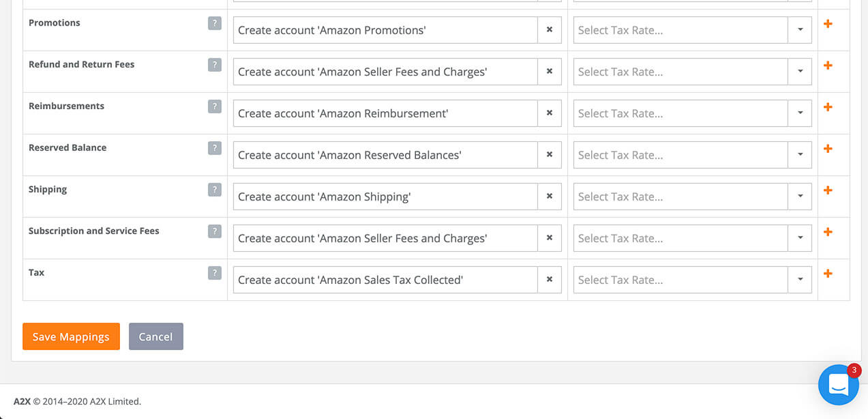868x419 pixels.
Task: Click the Reserved Balance row label
Action: click(x=68, y=147)
